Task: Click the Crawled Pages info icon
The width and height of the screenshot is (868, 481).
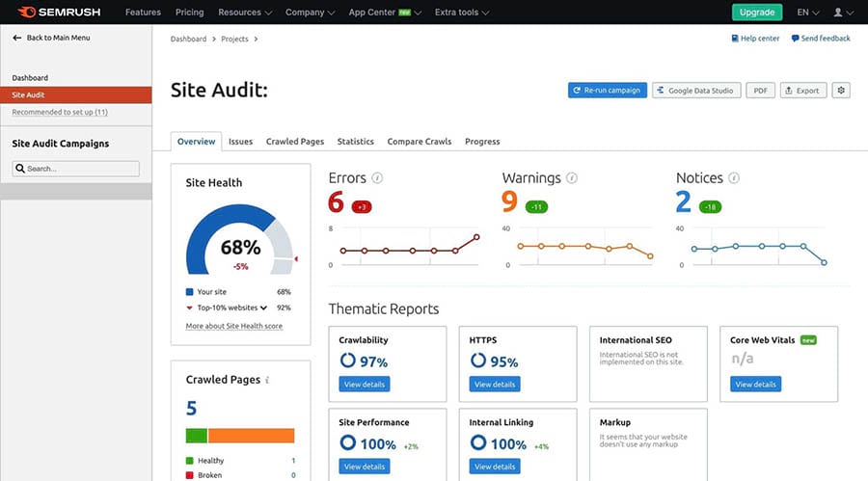Action: (267, 381)
